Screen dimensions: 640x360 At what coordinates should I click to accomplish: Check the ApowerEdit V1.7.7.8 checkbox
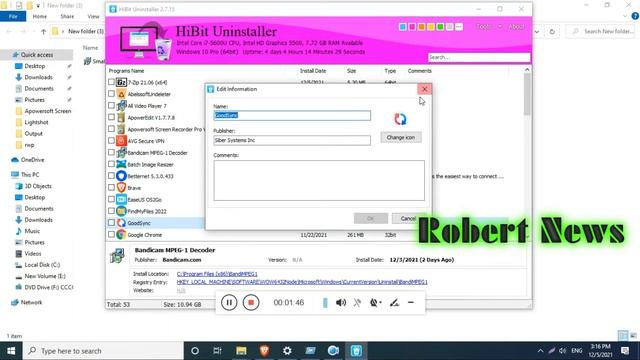coord(111,117)
